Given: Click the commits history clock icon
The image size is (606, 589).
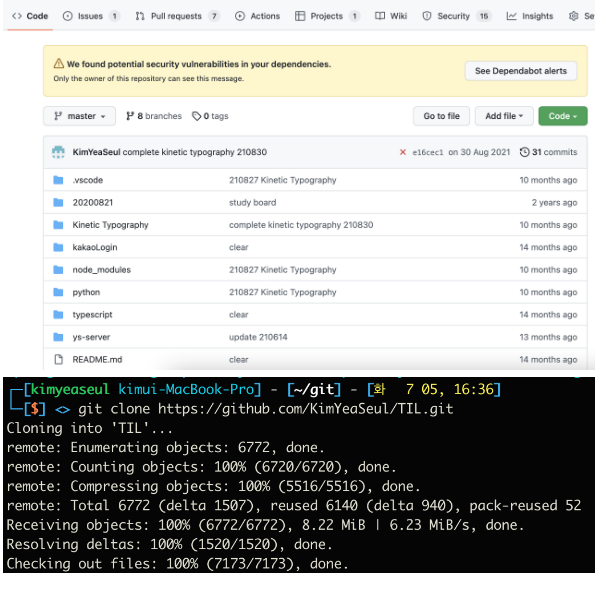Looking at the screenshot, I should click(524, 152).
